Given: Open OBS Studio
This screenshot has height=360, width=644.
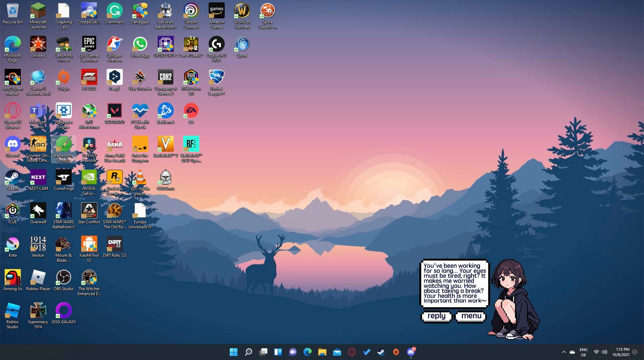Looking at the screenshot, I should pyautogui.click(x=63, y=277).
